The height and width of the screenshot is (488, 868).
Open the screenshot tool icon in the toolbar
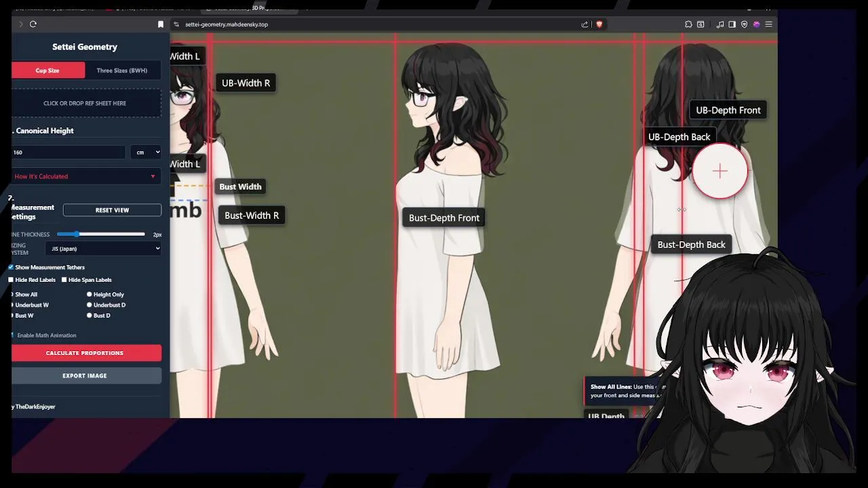tap(701, 24)
